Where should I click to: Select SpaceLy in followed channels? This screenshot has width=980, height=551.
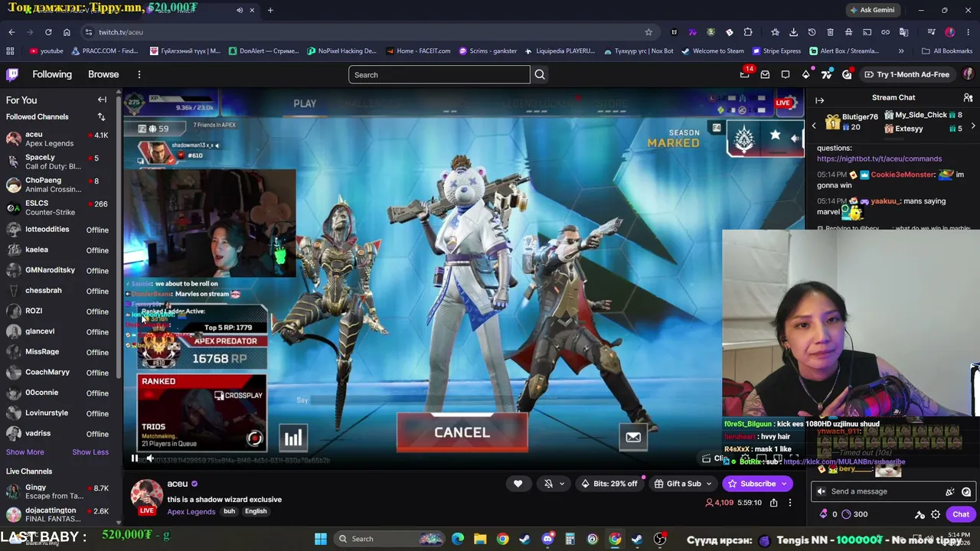tap(60, 161)
